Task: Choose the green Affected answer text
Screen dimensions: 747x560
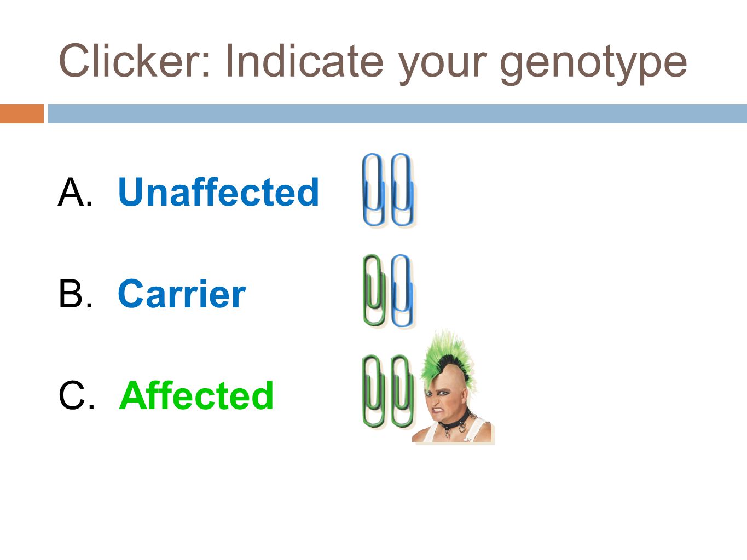Action: [196, 395]
